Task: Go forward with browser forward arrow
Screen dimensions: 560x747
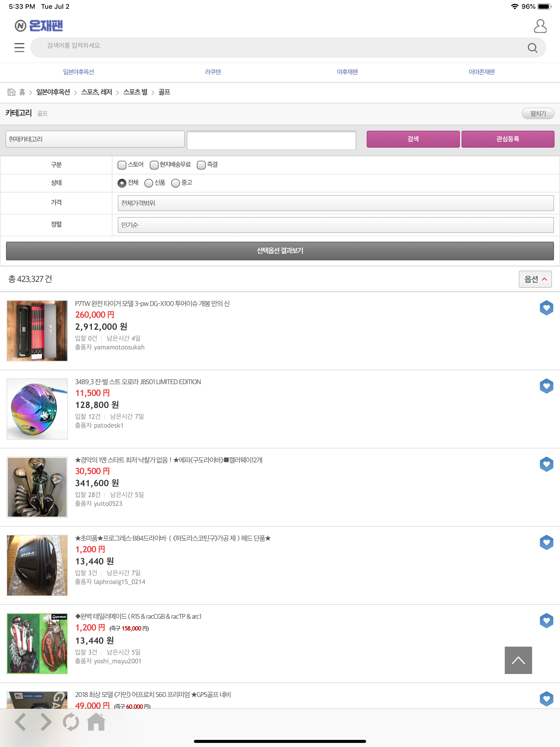Action: tap(46, 722)
